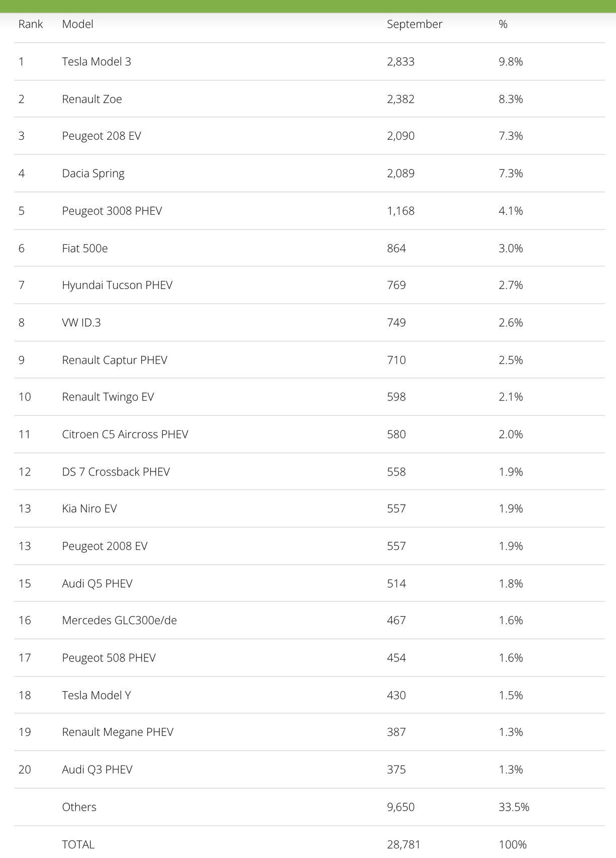Click Hyundai Tucson PHEV model cell
The height and width of the screenshot is (858, 616).
(x=117, y=285)
